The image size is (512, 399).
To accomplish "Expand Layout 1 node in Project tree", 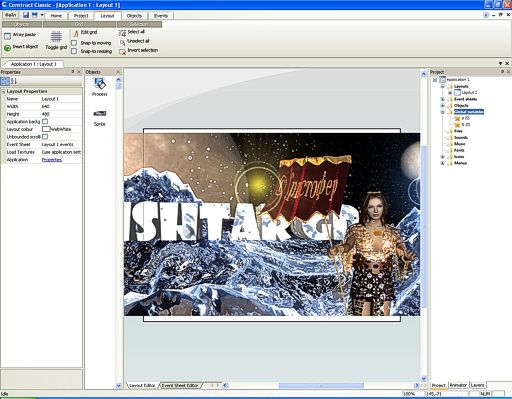I will (x=450, y=93).
